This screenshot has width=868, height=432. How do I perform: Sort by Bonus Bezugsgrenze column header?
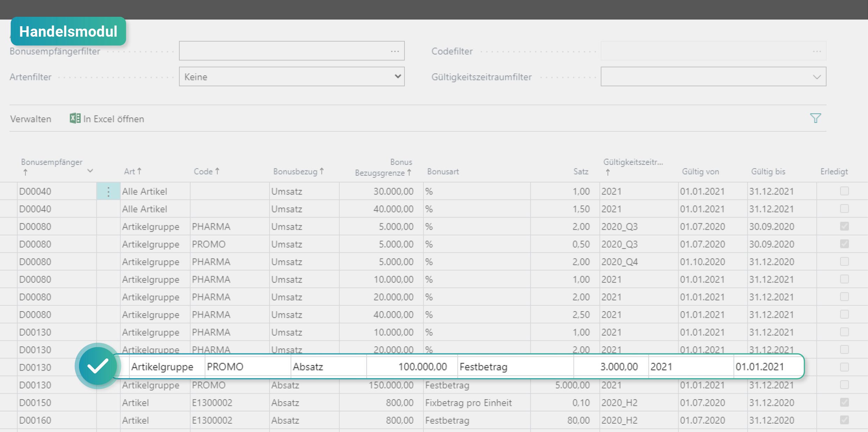pyautogui.click(x=383, y=167)
